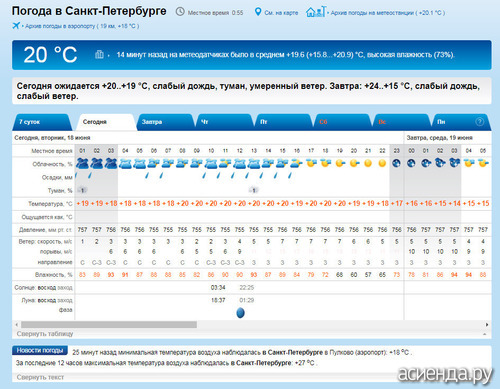The width and height of the screenshot is (500, 389).
Task: Open Архив погоды на метеостанции link
Action: pos(388,13)
